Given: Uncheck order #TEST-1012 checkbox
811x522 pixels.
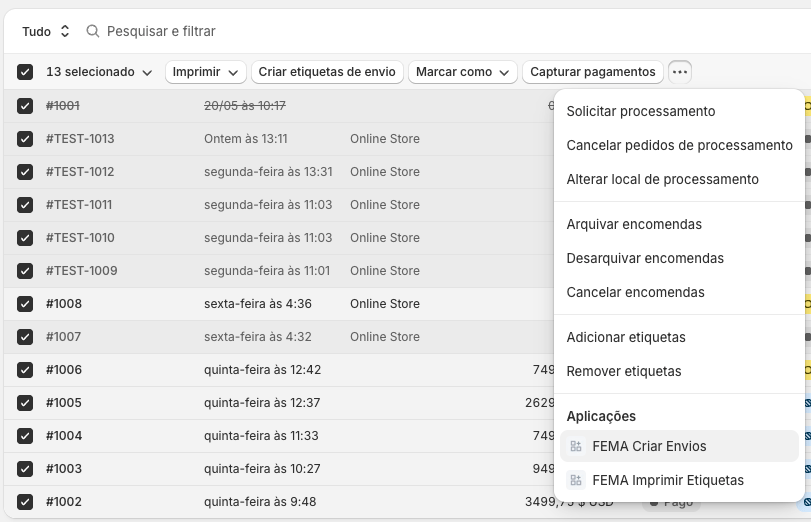Looking at the screenshot, I should click(25, 172).
